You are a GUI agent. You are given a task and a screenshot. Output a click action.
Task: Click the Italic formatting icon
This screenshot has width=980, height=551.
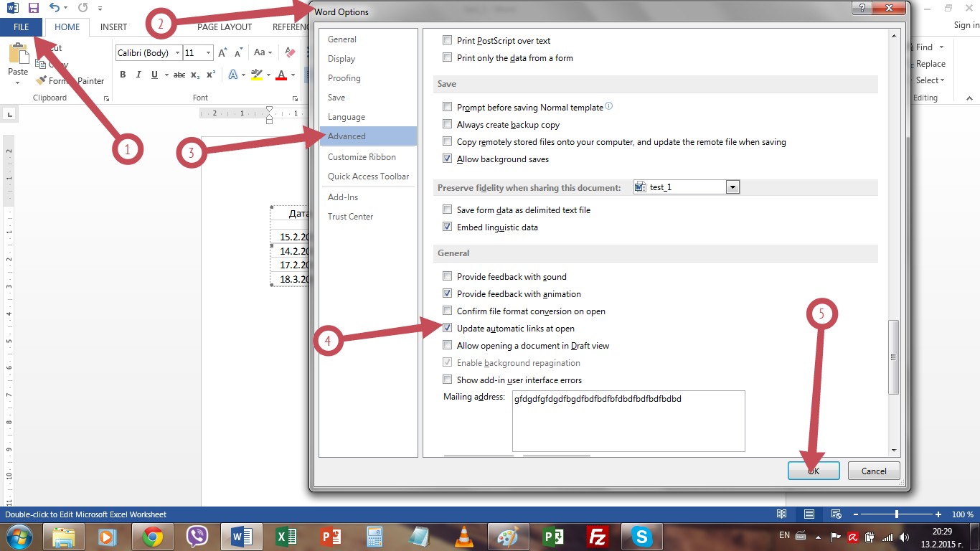point(136,75)
